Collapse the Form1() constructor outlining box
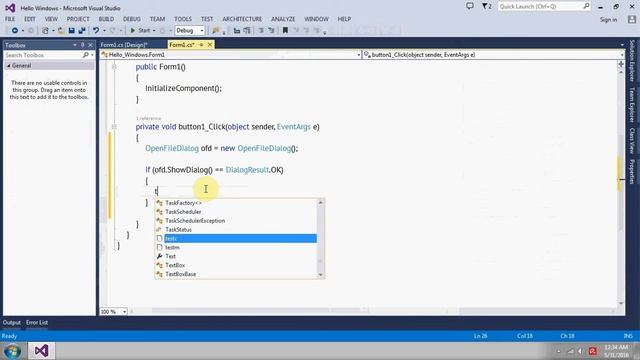Viewport: 640px width, 360px height. pos(114,67)
